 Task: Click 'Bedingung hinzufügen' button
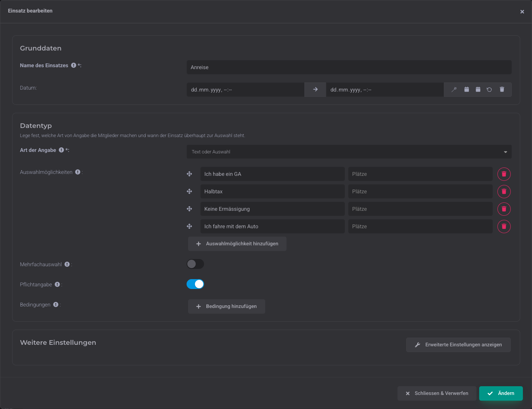coord(226,306)
